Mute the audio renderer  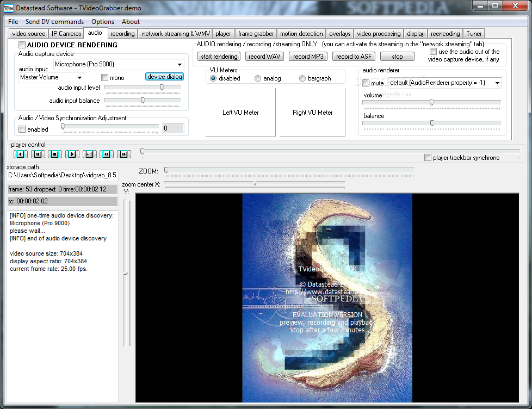[x=366, y=83]
